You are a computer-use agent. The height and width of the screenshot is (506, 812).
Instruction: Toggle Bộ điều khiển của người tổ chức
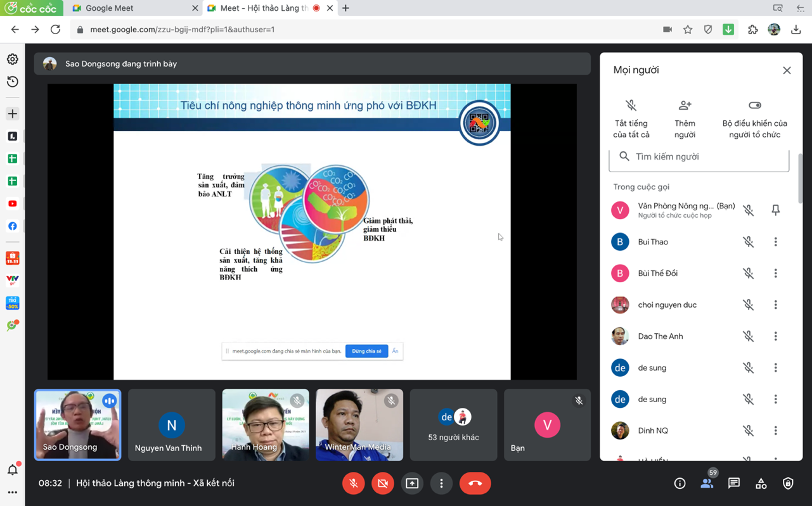(754, 118)
